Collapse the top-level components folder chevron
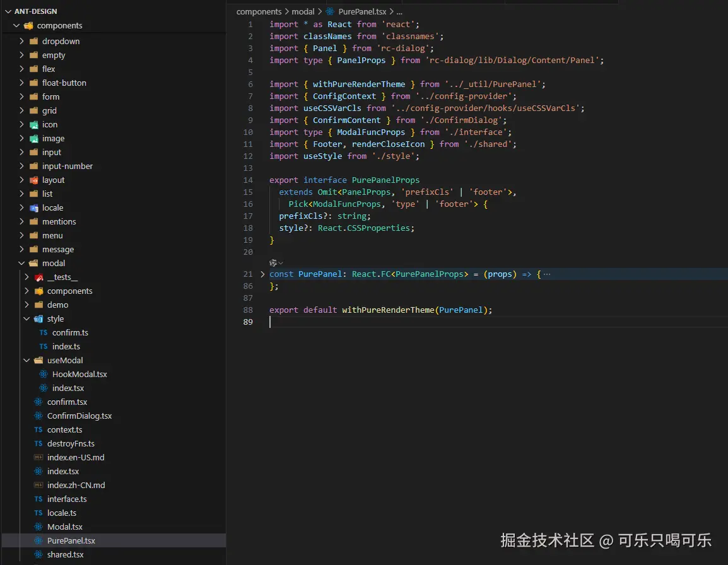The width and height of the screenshot is (728, 565). [16, 25]
